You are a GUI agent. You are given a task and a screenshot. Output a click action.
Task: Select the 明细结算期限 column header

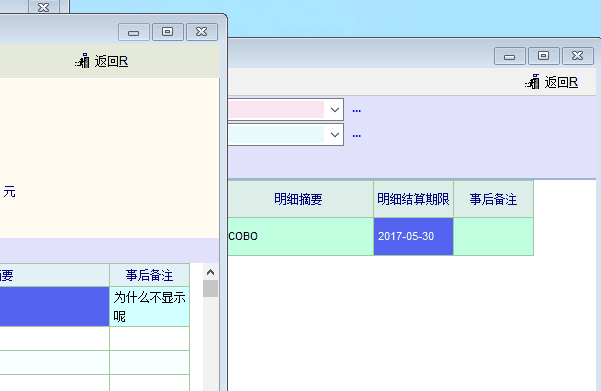[x=413, y=199]
